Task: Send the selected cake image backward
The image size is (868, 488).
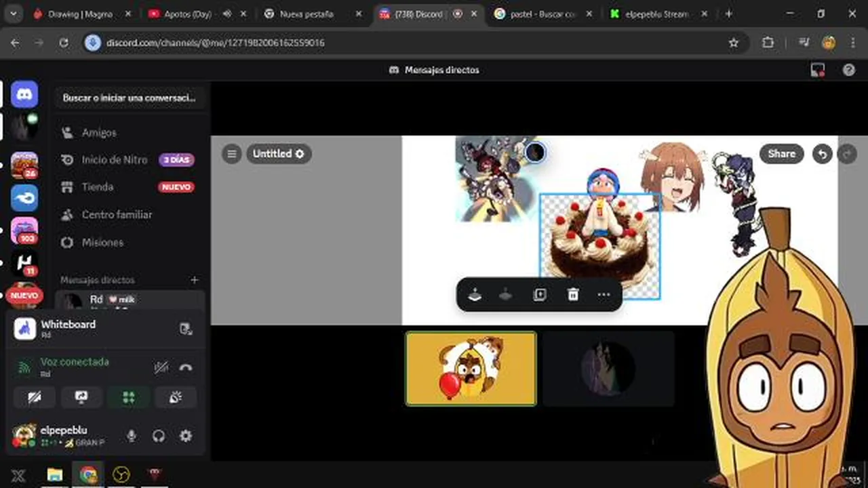Action: (475, 295)
